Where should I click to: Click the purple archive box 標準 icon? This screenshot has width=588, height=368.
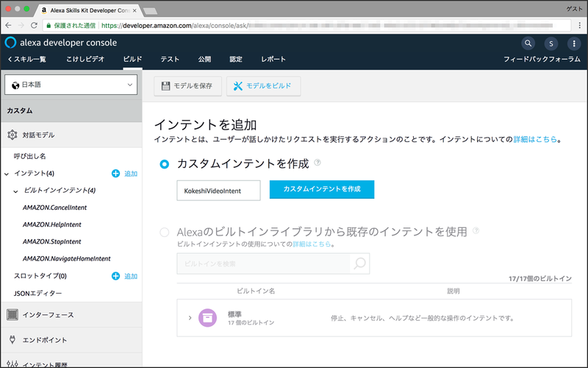point(207,318)
